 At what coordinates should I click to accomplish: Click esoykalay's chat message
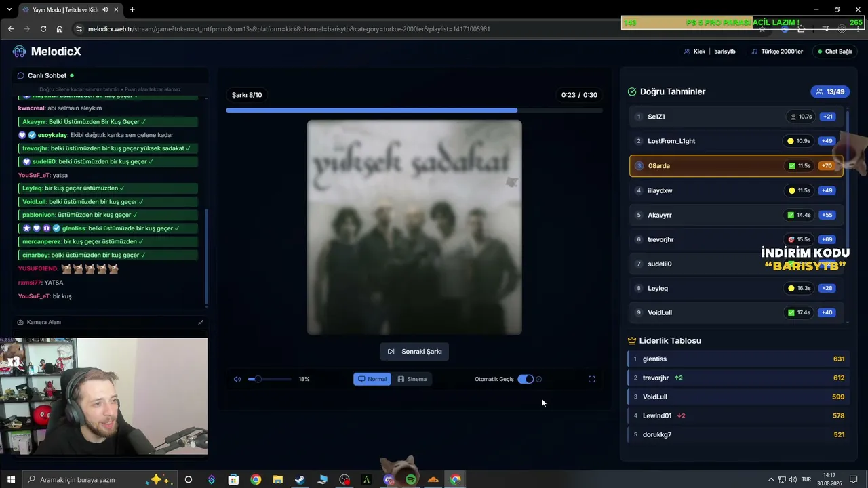[108, 135]
